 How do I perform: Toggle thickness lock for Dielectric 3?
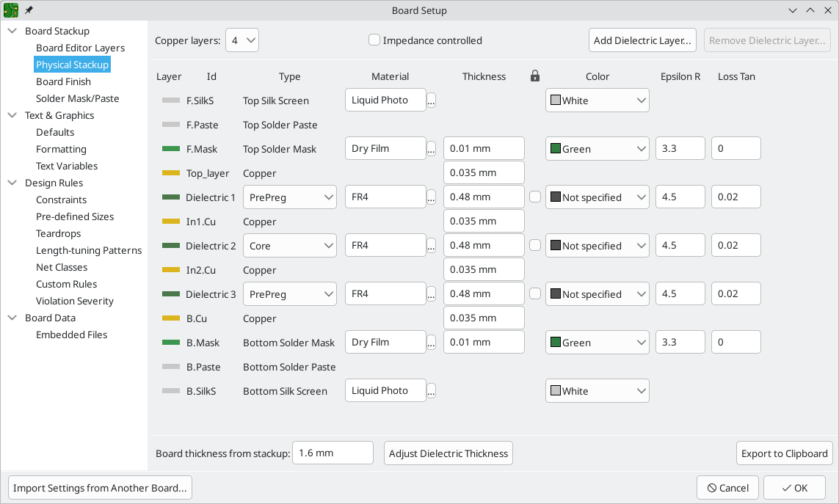click(x=535, y=293)
